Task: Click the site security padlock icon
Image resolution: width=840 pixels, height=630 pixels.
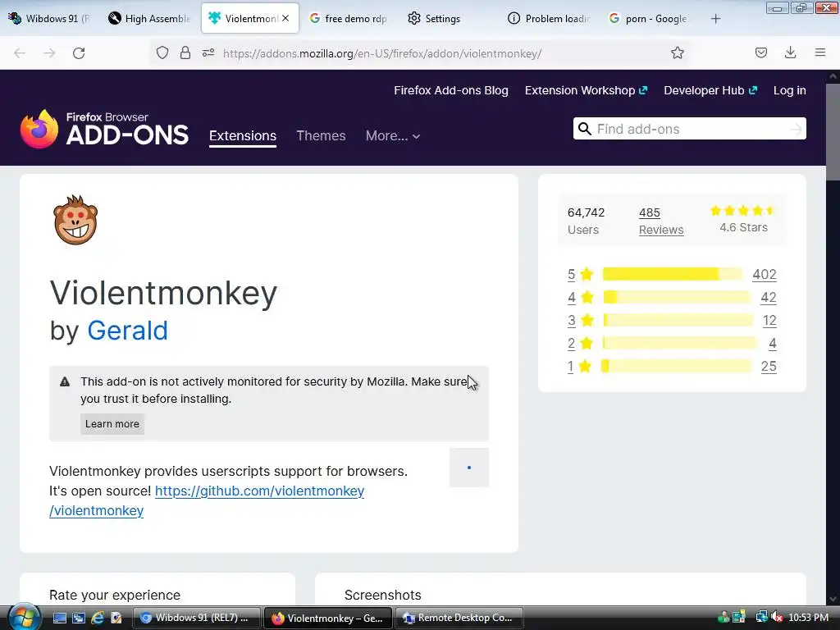Action: (x=185, y=53)
